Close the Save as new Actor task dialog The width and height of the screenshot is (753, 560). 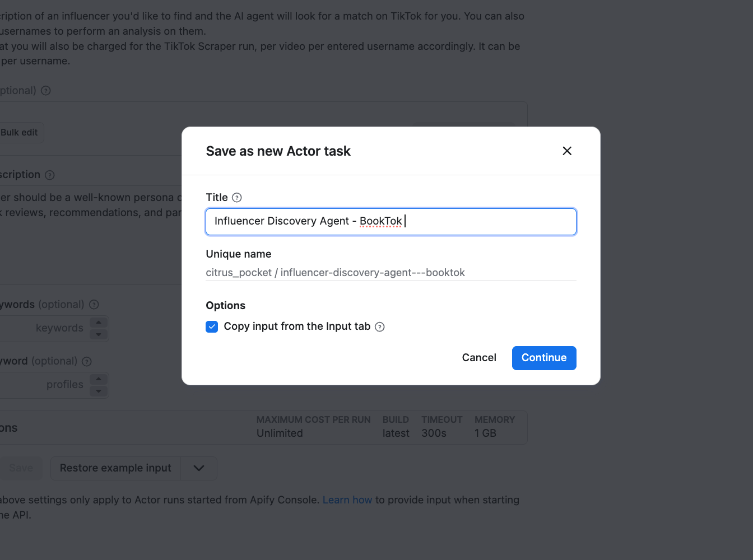tap(567, 151)
